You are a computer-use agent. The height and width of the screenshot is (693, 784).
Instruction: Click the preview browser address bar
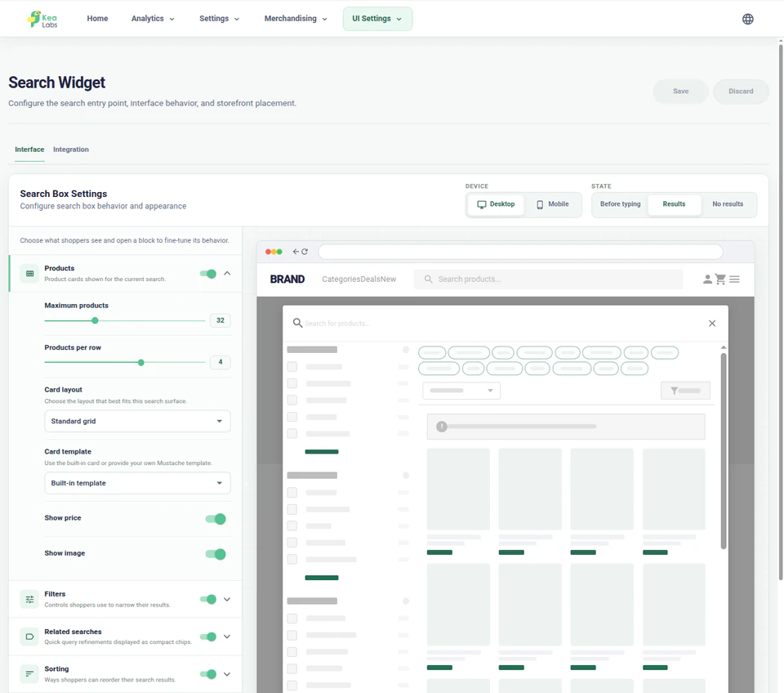(x=520, y=252)
